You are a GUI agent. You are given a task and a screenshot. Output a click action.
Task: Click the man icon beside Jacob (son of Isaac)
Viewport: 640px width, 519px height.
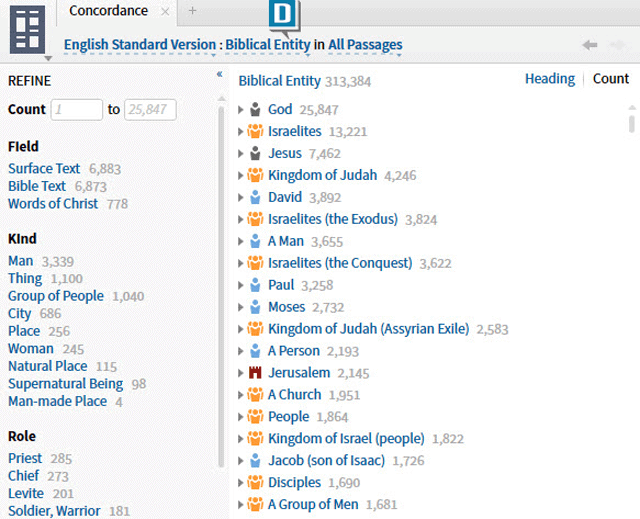pos(255,461)
